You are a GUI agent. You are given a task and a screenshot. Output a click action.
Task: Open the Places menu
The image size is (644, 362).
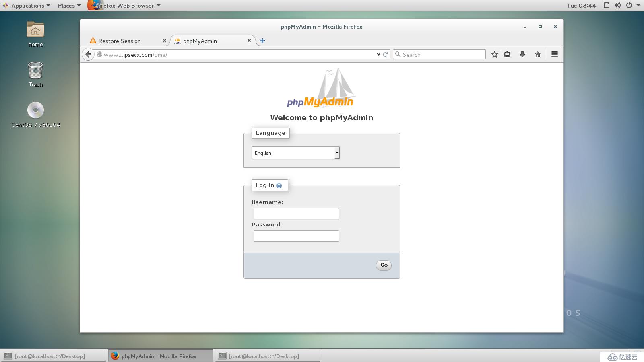[69, 6]
